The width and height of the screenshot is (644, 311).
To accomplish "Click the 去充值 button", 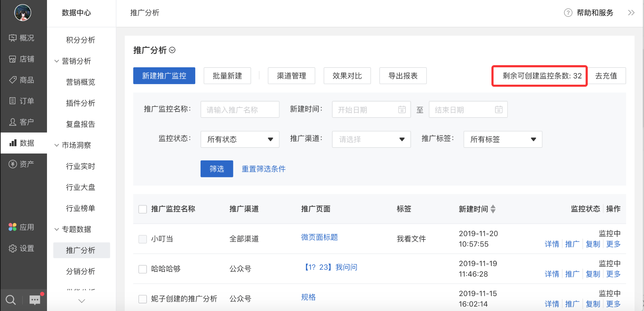I will click(607, 75).
